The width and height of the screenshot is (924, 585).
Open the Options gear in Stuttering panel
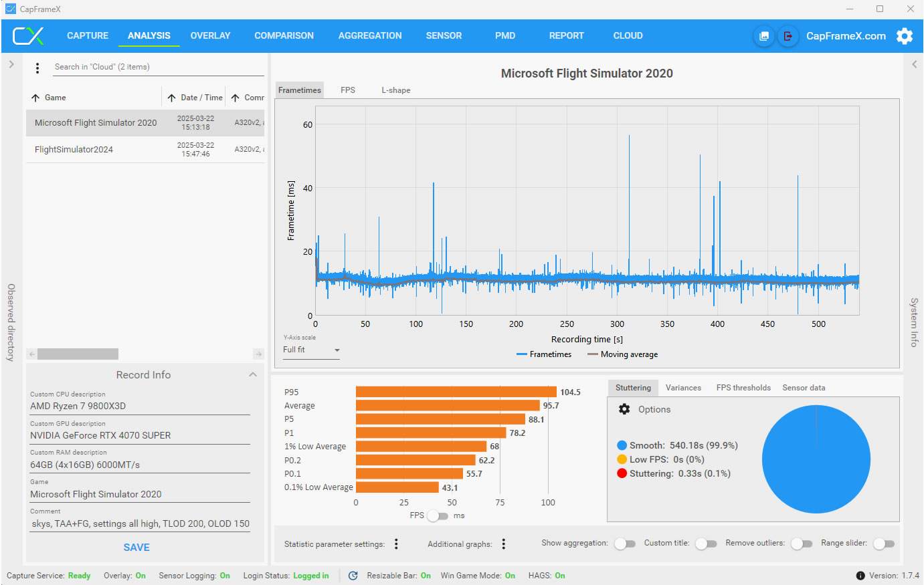pyautogui.click(x=624, y=409)
